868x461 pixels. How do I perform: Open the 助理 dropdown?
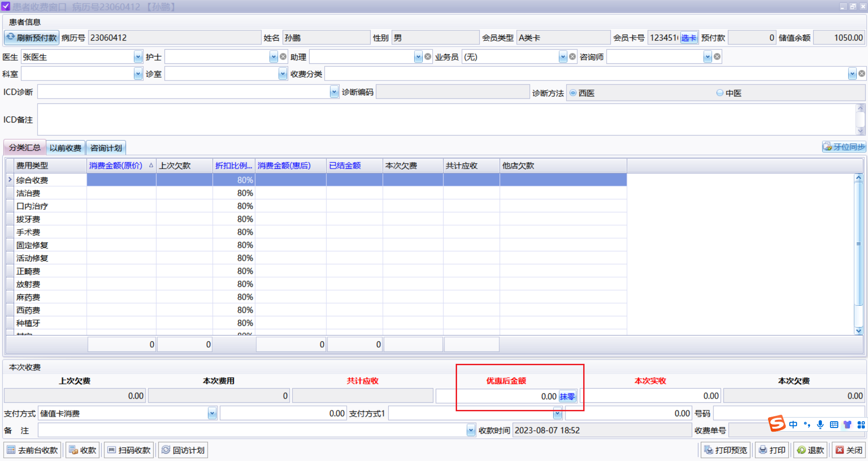click(x=418, y=57)
